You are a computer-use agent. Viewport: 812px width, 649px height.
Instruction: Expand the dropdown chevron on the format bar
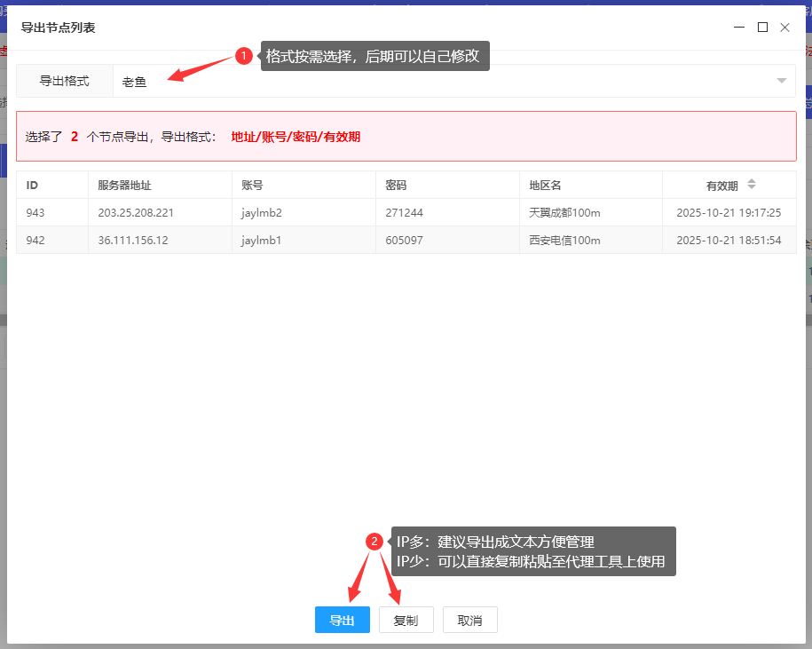pos(782,81)
